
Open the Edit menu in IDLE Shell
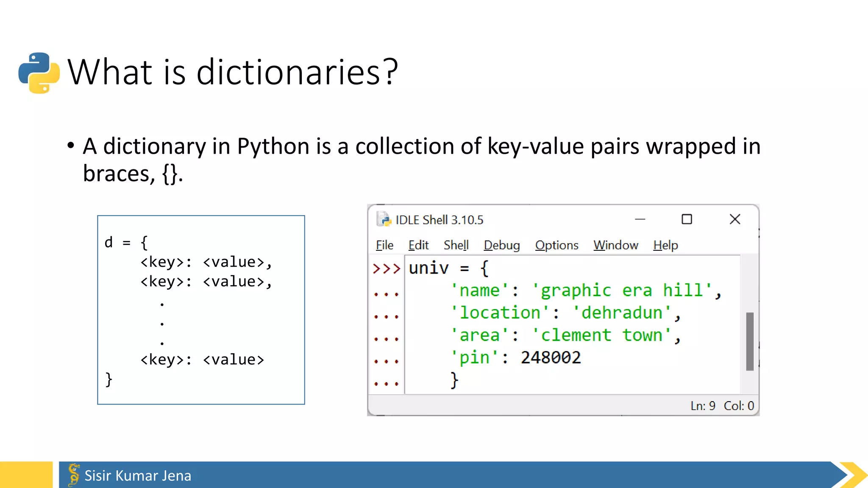tap(418, 245)
